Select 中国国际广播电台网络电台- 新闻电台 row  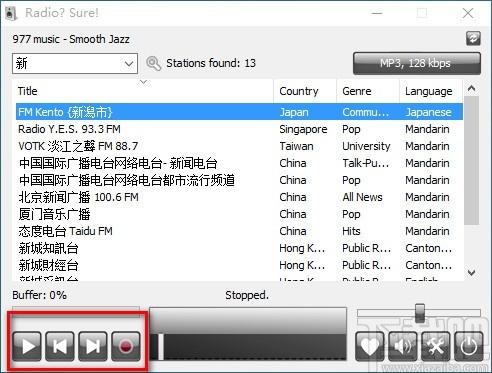pos(239,163)
